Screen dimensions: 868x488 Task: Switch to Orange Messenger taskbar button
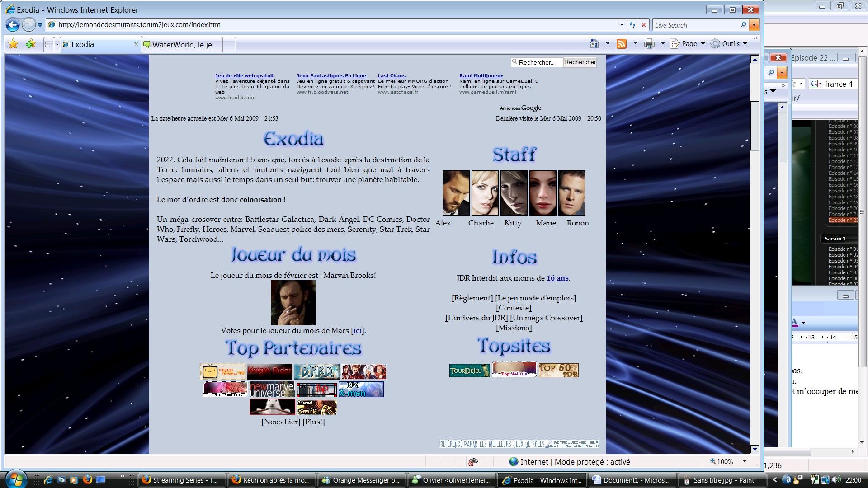click(361, 480)
